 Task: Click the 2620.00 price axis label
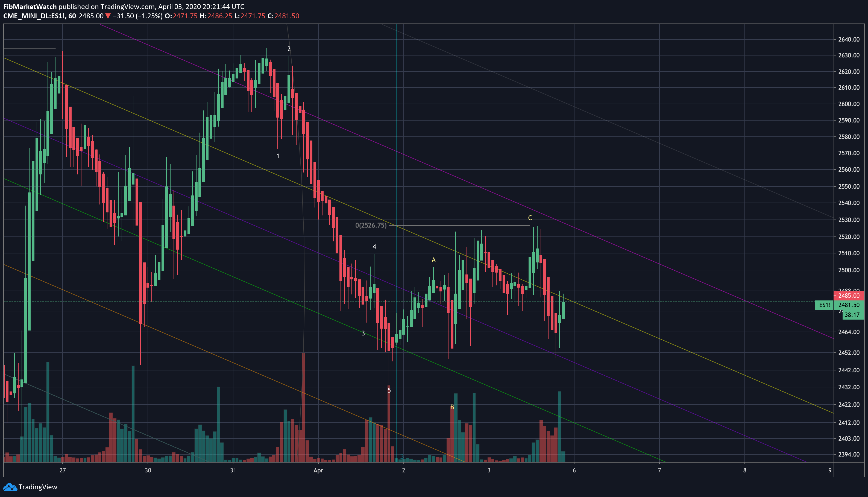pos(849,72)
